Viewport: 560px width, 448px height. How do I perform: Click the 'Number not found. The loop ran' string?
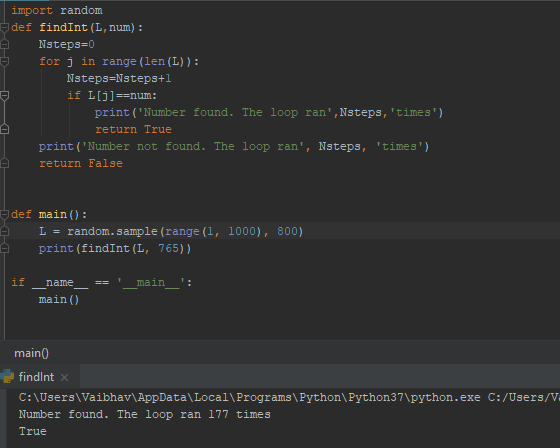[x=192, y=146]
